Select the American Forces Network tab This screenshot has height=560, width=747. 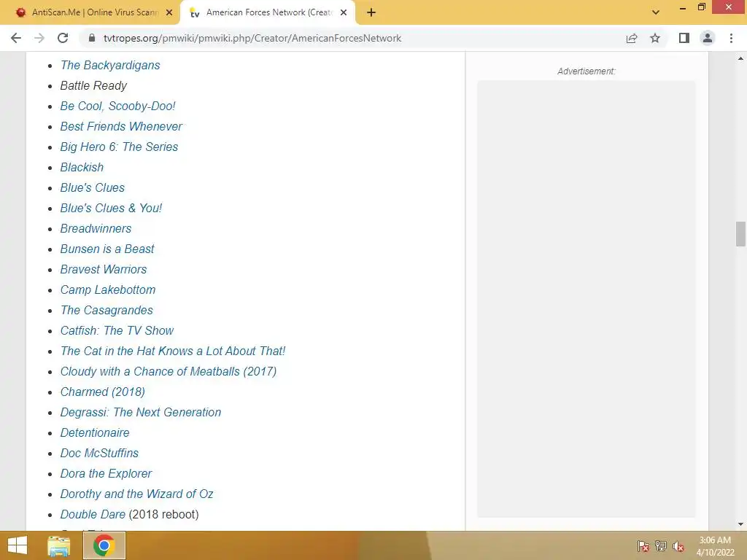pos(267,12)
